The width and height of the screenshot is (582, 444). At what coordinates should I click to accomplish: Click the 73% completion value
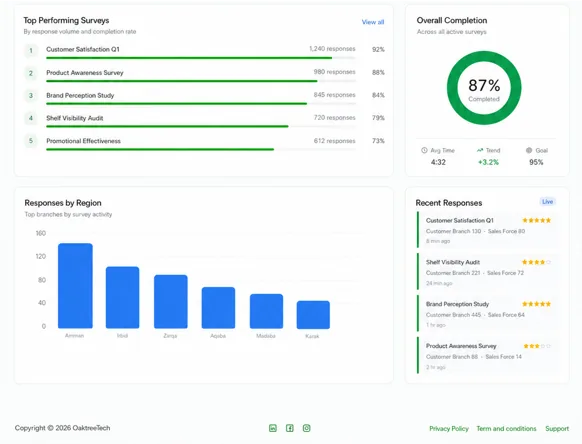click(x=378, y=141)
